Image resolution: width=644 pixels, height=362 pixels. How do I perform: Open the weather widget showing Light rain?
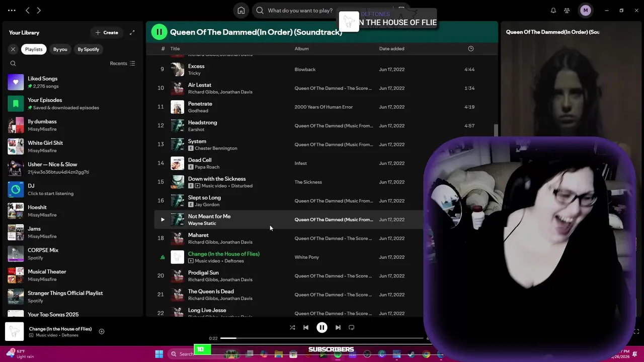pos(20,354)
